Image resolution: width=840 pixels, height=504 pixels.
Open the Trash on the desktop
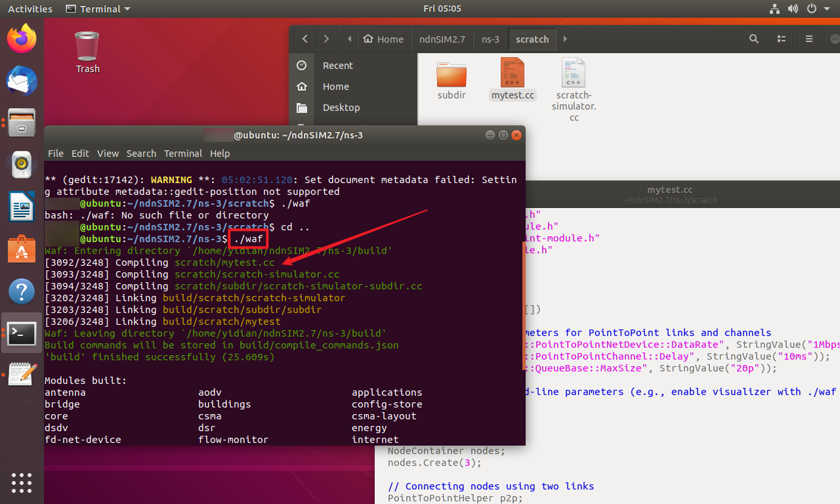point(87,44)
